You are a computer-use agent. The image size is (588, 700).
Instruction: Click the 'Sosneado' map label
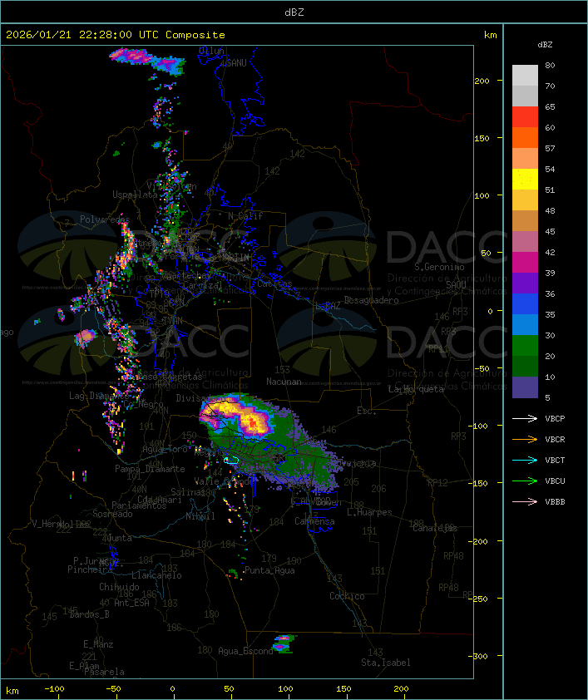click(x=112, y=514)
